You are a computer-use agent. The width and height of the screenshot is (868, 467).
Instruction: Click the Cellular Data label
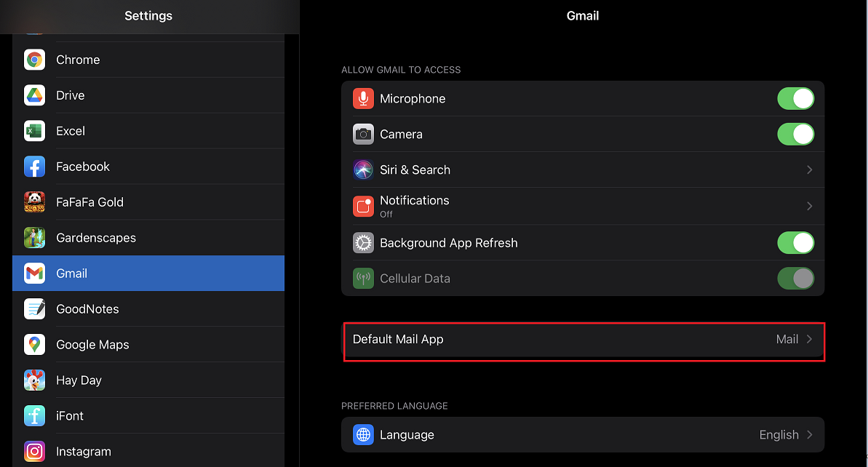click(415, 279)
